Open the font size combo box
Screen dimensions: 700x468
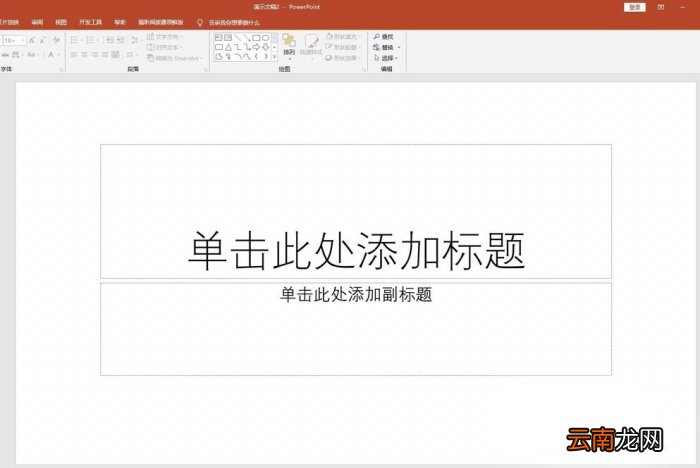click(14, 40)
